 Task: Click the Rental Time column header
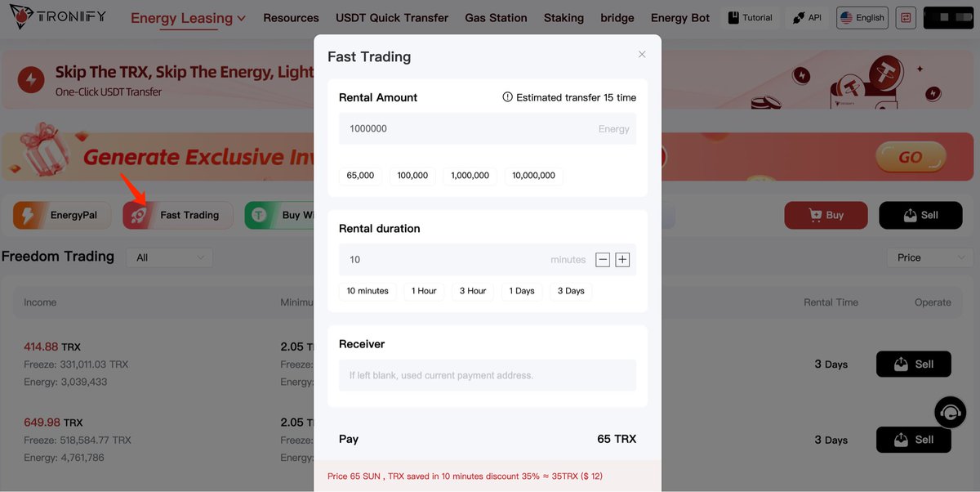tap(831, 302)
